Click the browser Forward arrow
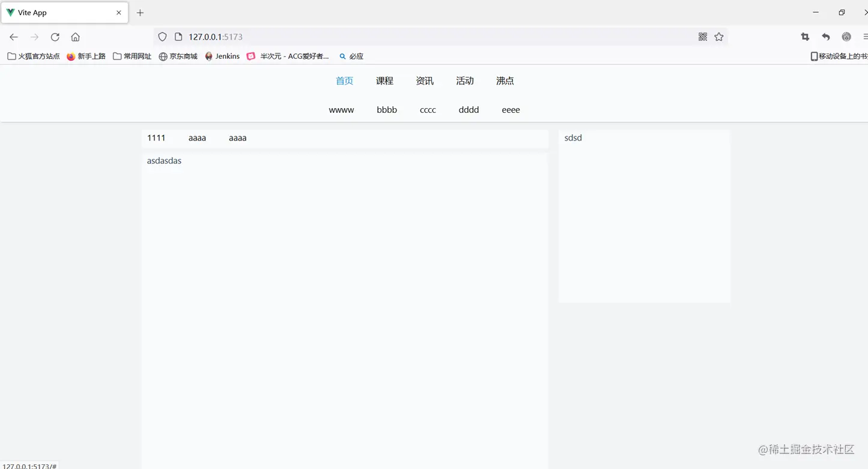 point(34,37)
